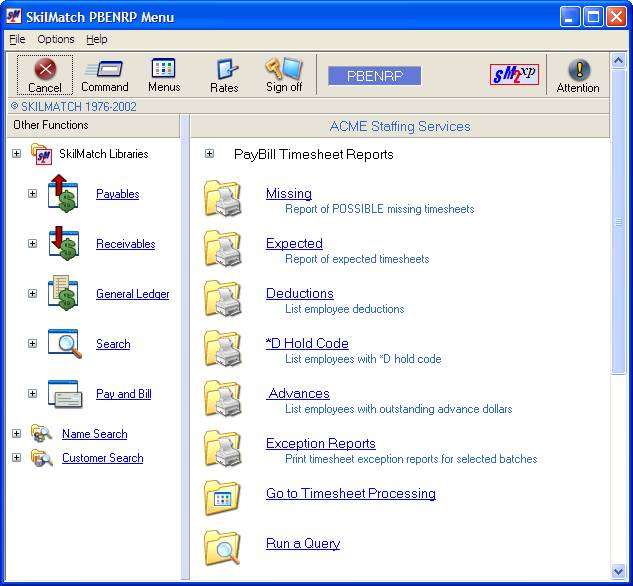Expand the General Ledger tree node
The image size is (633, 586).
tap(32, 293)
